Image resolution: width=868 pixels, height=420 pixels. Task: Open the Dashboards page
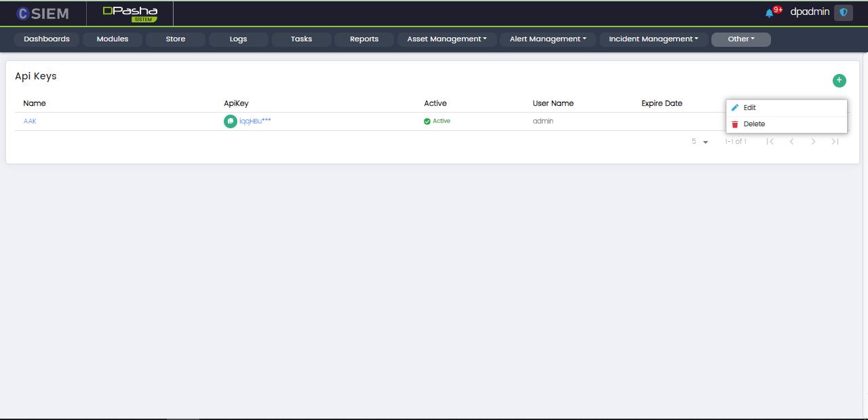[47, 39]
